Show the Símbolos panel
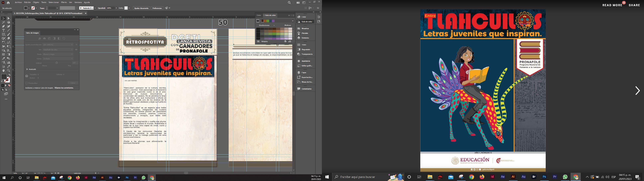Image resolution: width=644 pixels, height=181 pixels. tap(305, 38)
